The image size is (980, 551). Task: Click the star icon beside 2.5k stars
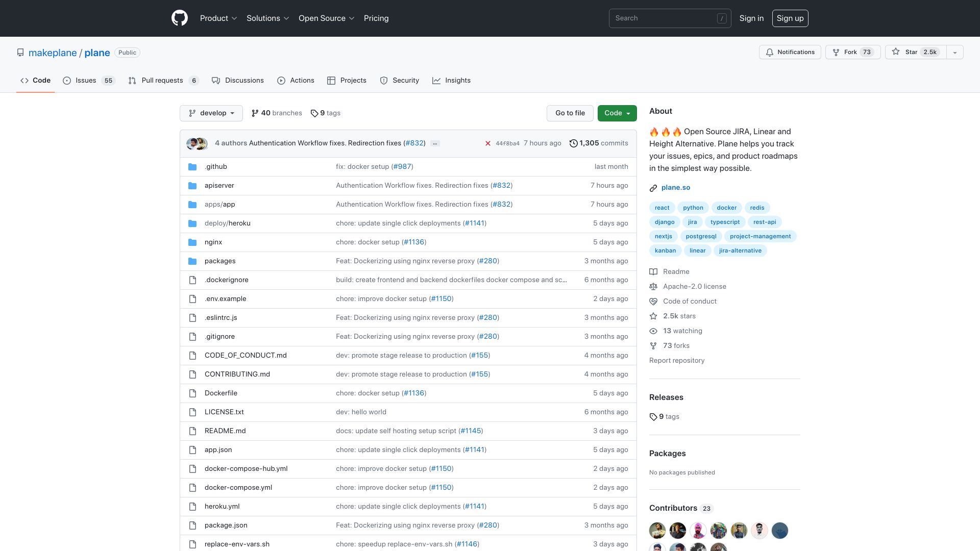tap(653, 316)
